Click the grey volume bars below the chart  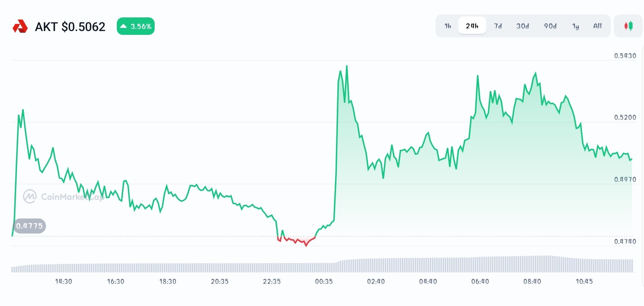pos(322,264)
